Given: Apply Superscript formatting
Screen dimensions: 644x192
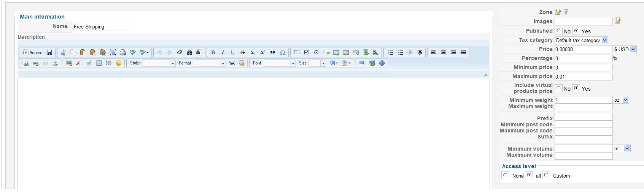Looking at the screenshot, I should 262,53.
